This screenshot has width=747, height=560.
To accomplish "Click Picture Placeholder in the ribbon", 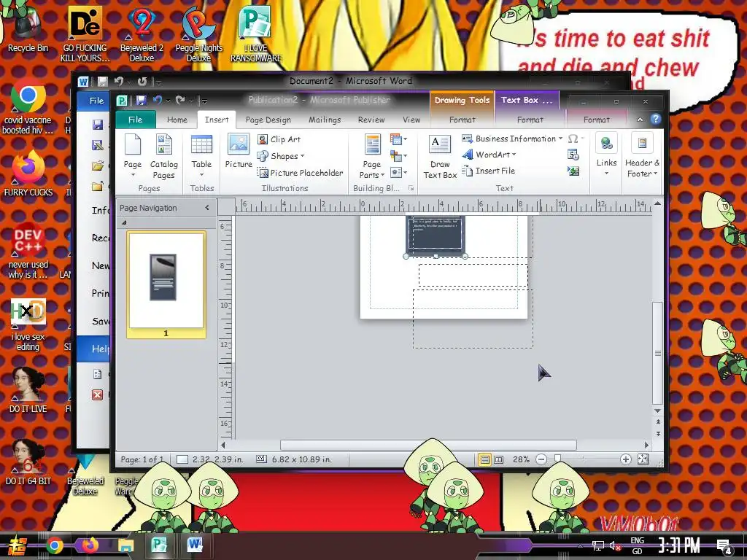I will click(300, 173).
